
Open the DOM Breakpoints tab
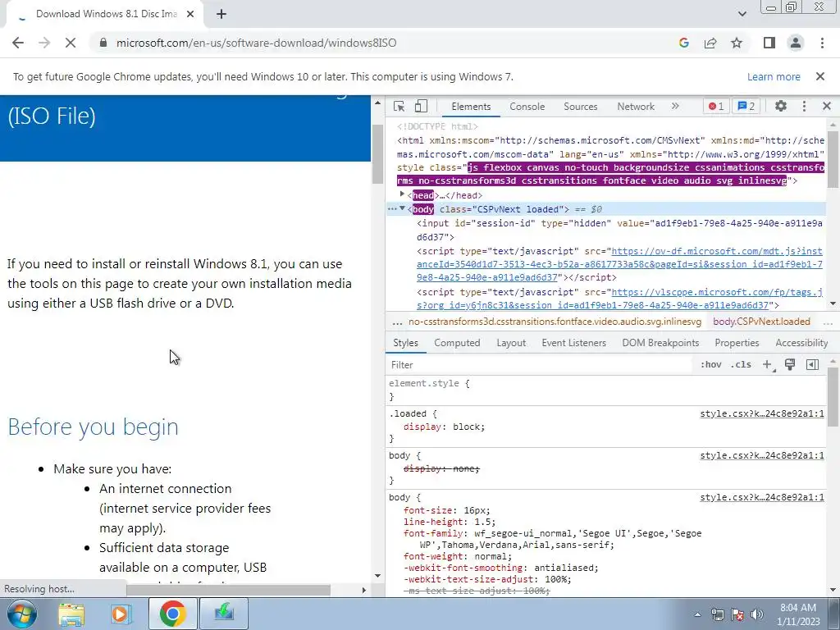(x=660, y=343)
